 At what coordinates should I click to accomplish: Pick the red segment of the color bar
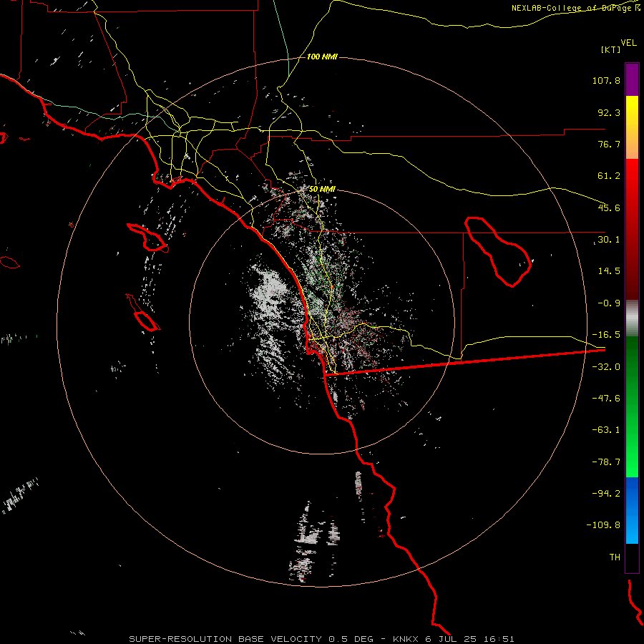coord(632,229)
